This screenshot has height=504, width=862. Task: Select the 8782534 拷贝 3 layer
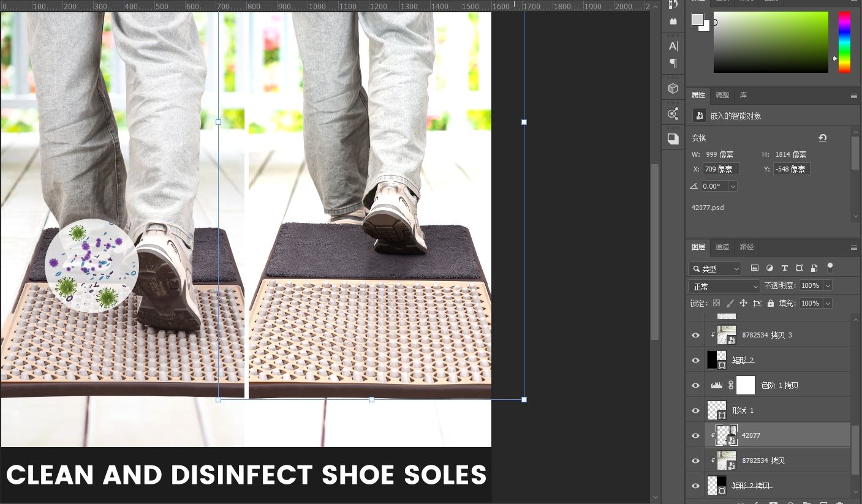[x=766, y=335]
